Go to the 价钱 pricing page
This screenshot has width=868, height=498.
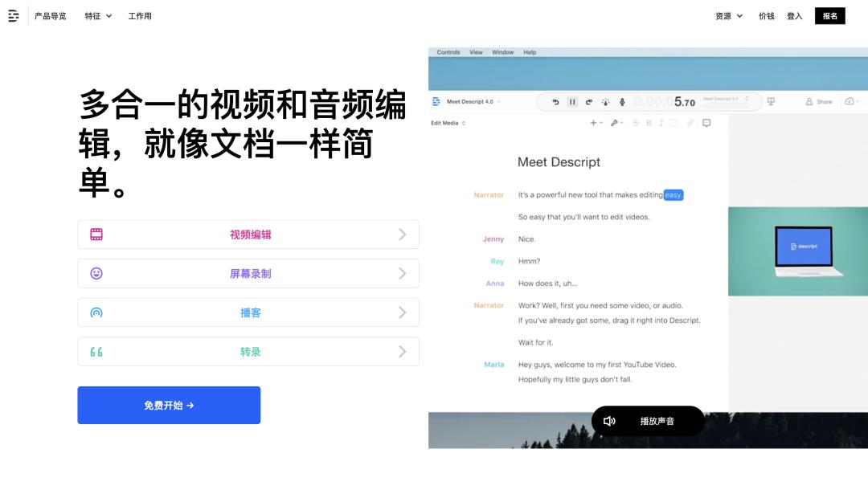pyautogui.click(x=766, y=16)
